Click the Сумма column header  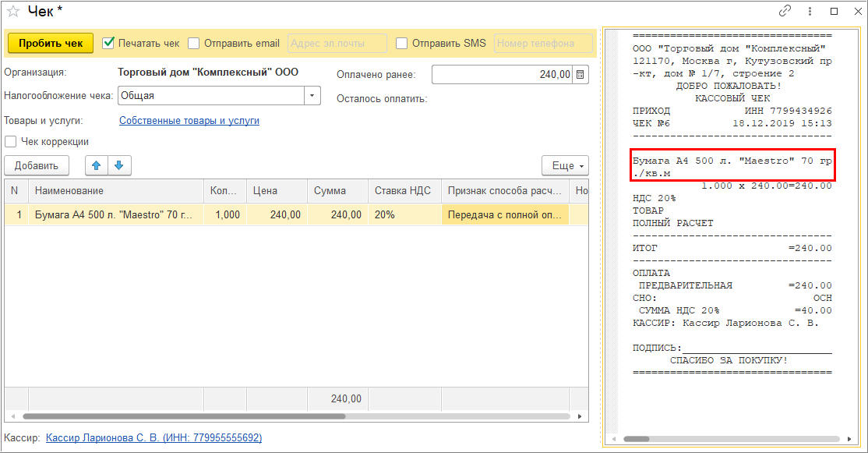[x=337, y=190]
